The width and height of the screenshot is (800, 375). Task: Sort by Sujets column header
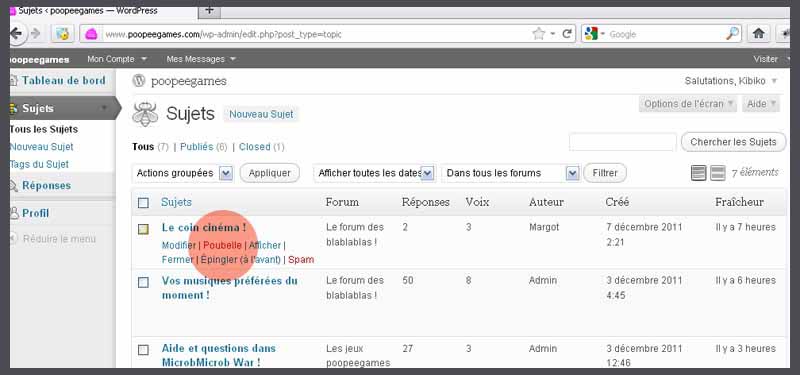coord(177,202)
